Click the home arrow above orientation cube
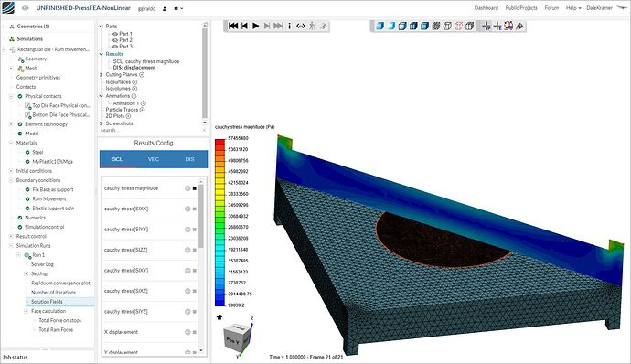 pyautogui.click(x=219, y=316)
